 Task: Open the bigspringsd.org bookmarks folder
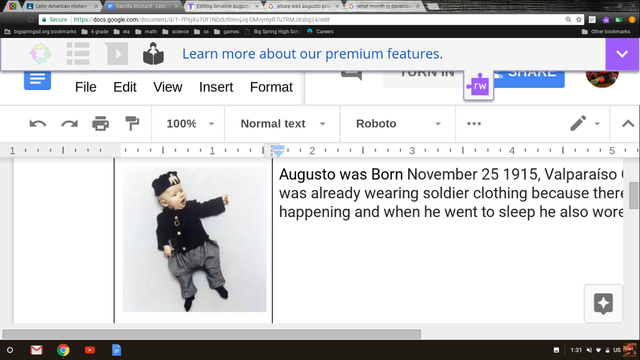coord(40,31)
